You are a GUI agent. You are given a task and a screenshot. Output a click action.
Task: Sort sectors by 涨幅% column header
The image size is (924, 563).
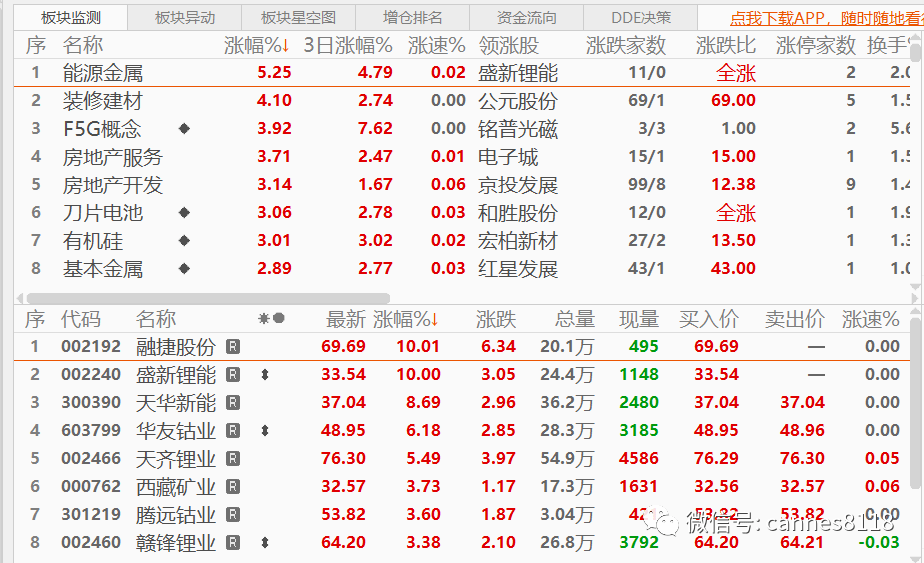tap(257, 45)
